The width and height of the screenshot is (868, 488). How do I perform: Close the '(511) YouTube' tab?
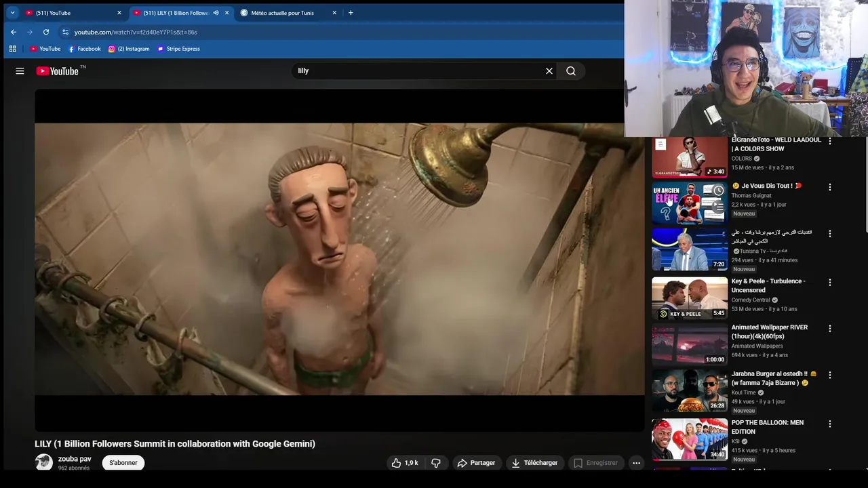[119, 13]
